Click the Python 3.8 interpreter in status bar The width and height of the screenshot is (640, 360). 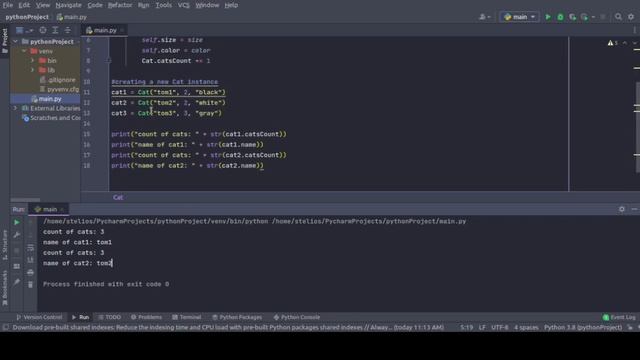(x=583, y=327)
